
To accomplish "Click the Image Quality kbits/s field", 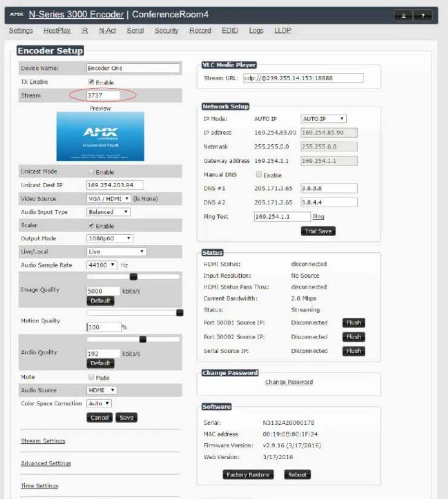I will (103, 291).
